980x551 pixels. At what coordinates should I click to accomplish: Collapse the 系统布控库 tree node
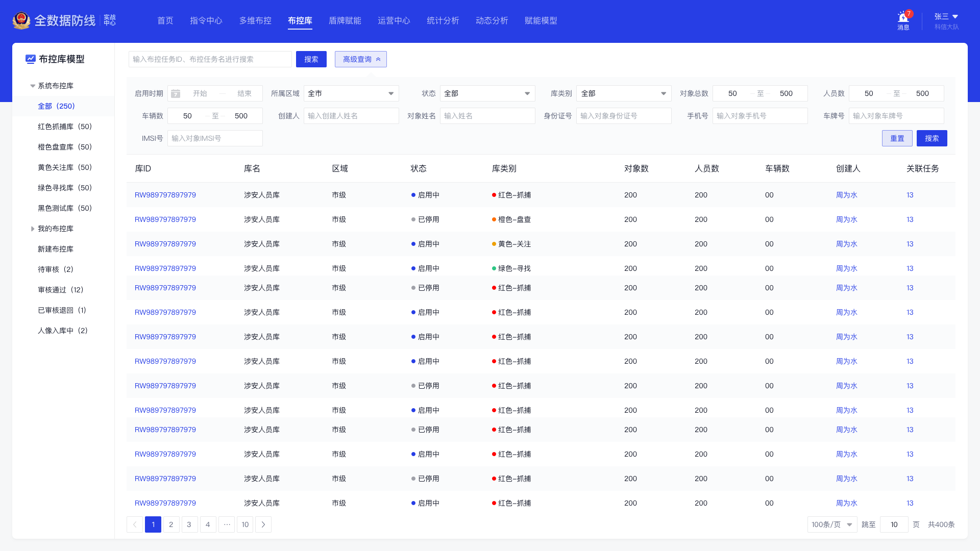pyautogui.click(x=33, y=86)
